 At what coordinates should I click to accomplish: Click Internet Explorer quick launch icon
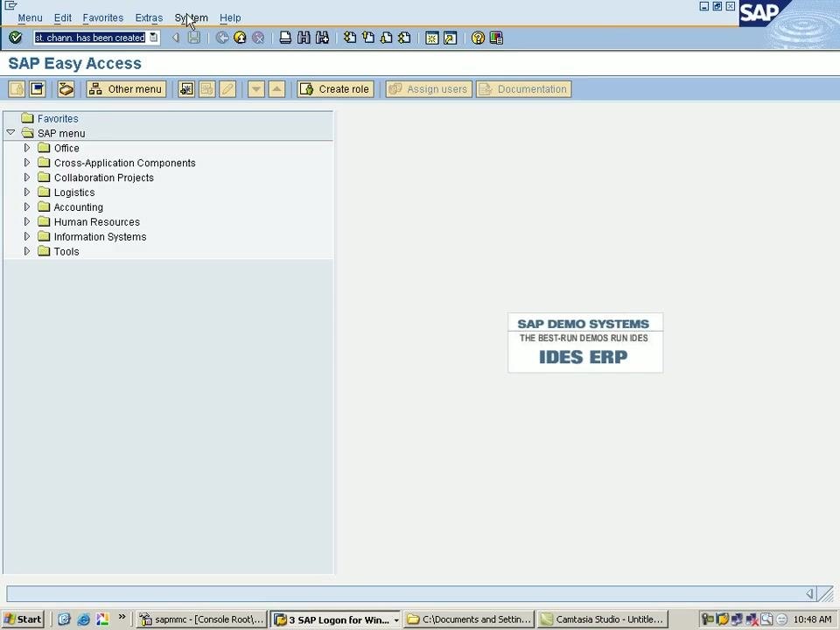83,619
